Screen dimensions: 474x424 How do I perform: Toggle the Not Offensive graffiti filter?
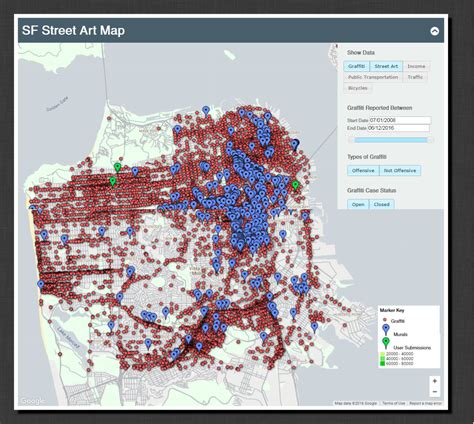pyautogui.click(x=400, y=170)
